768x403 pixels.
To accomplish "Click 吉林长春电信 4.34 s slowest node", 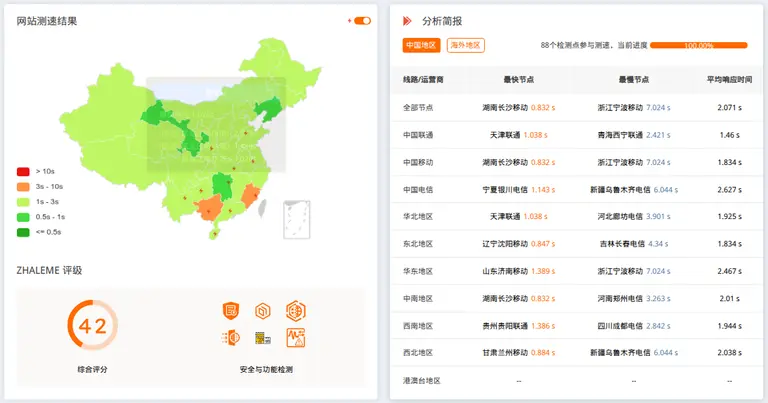I will 634,243.
